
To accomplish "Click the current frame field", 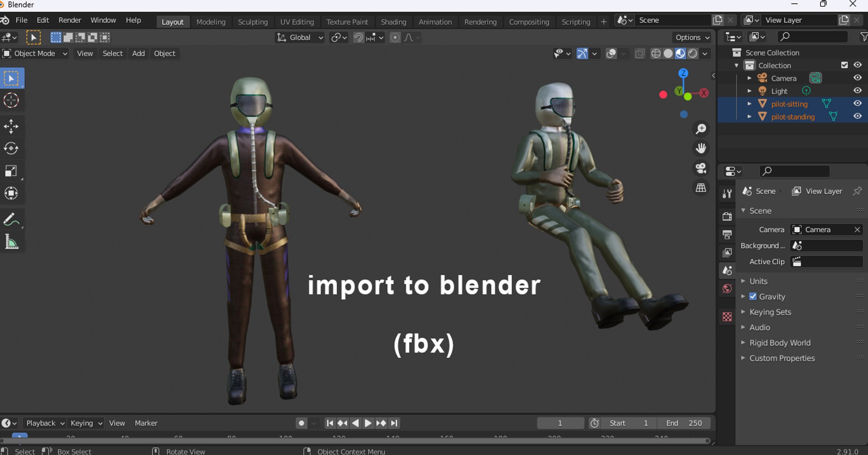I will pos(560,423).
